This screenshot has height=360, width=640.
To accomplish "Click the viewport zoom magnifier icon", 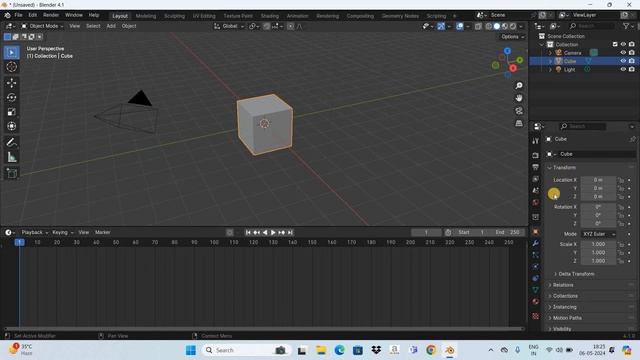I will (x=519, y=86).
